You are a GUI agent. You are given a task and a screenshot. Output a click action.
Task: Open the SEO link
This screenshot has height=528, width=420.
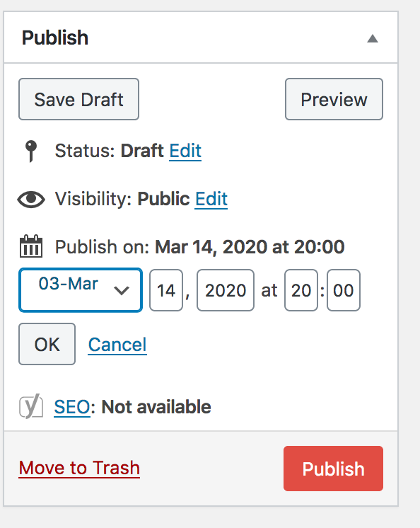72,407
